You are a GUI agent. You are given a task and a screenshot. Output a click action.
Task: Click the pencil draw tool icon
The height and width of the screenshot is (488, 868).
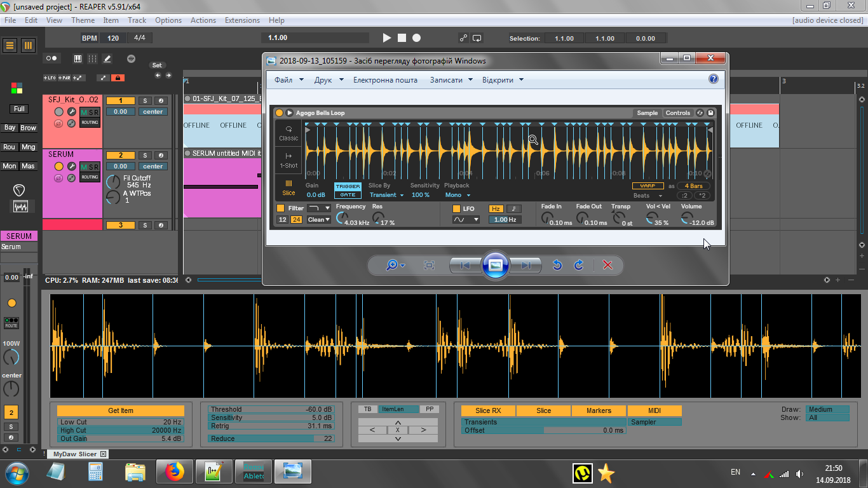[107, 58]
